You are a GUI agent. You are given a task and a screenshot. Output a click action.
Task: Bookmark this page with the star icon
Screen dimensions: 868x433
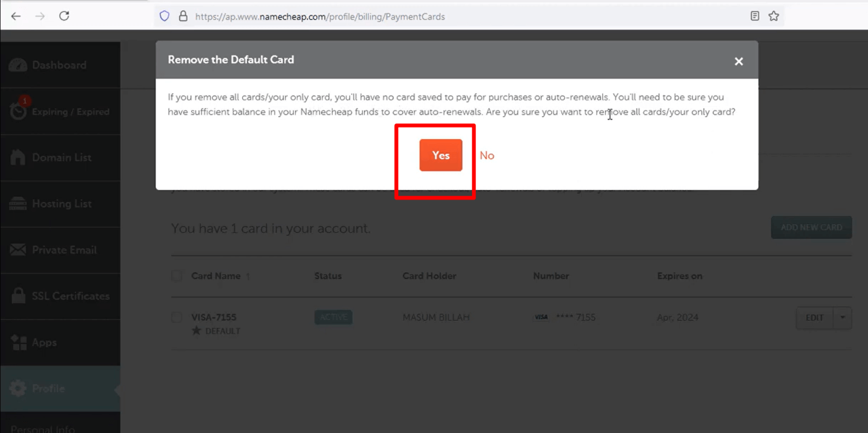click(x=774, y=16)
